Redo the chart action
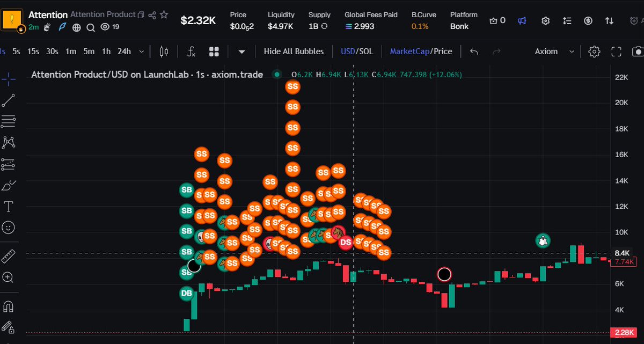644x344 pixels. [x=496, y=52]
